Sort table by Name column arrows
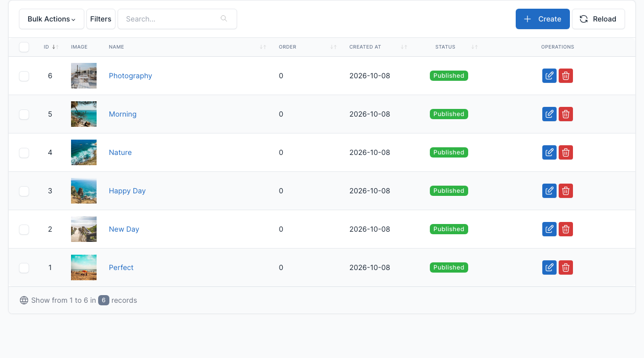 [263, 47]
